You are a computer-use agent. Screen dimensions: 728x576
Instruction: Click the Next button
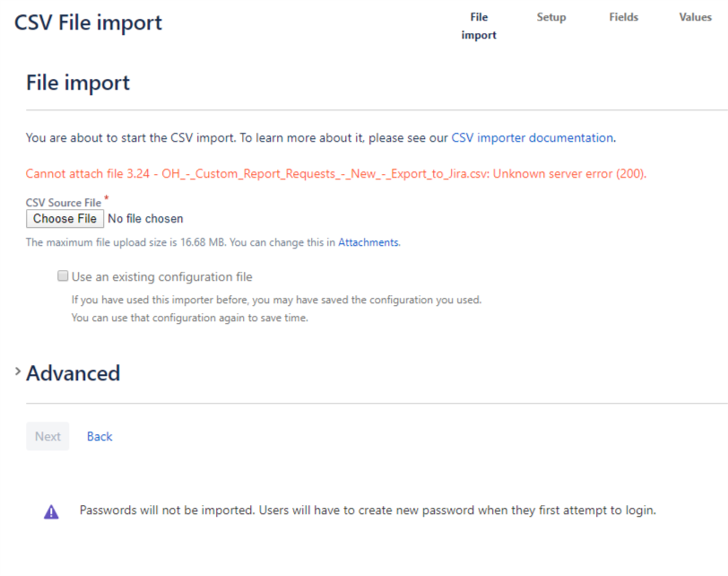[x=48, y=436]
